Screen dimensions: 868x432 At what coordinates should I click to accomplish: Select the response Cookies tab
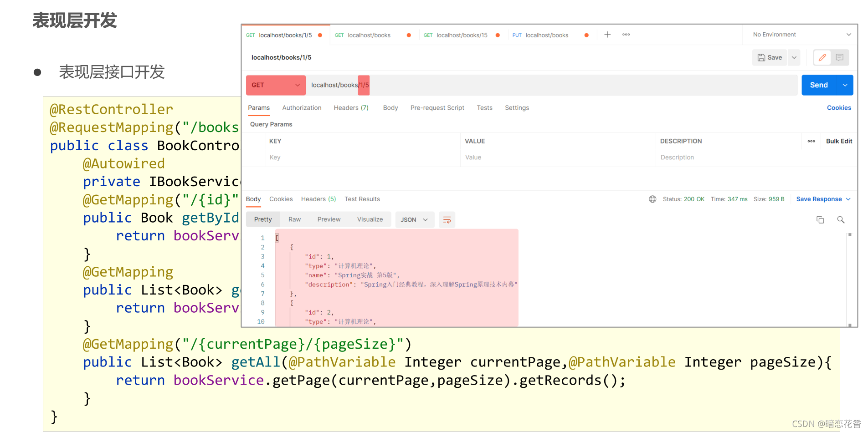[x=281, y=199]
